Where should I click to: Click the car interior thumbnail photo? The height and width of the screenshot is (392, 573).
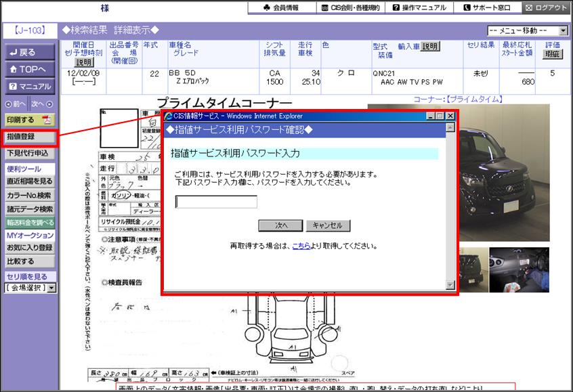coord(519,269)
